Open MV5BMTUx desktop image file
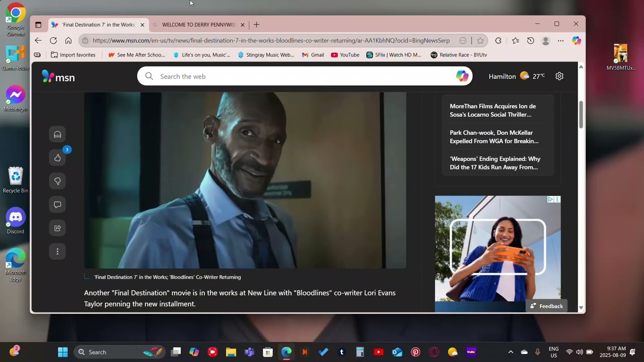 point(620,57)
